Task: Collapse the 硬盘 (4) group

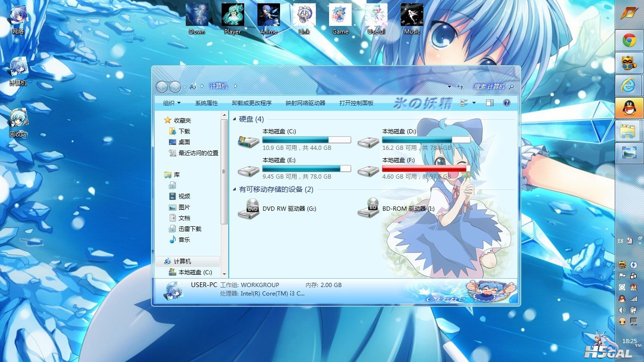Action: pos(235,119)
